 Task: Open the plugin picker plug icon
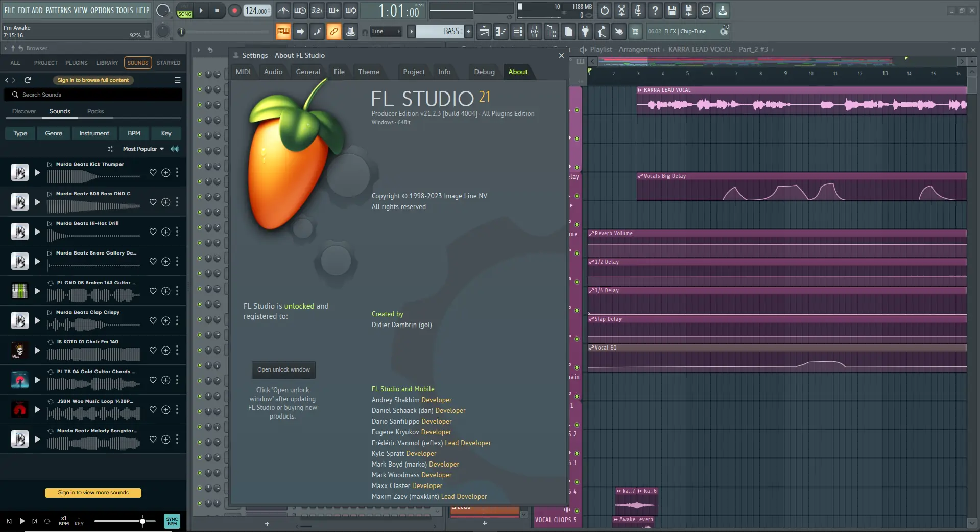(585, 32)
